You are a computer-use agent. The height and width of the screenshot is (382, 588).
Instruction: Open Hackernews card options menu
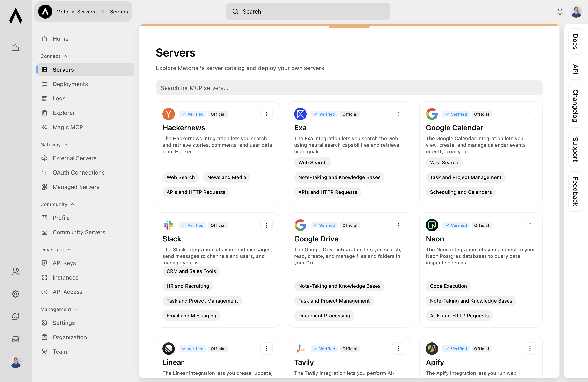point(266,114)
